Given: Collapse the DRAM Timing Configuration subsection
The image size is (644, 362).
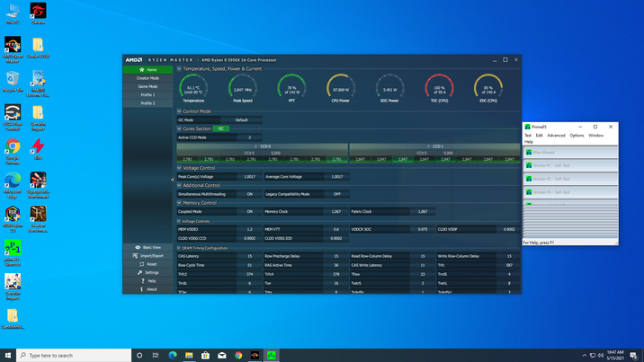Looking at the screenshot, I should point(179,248).
